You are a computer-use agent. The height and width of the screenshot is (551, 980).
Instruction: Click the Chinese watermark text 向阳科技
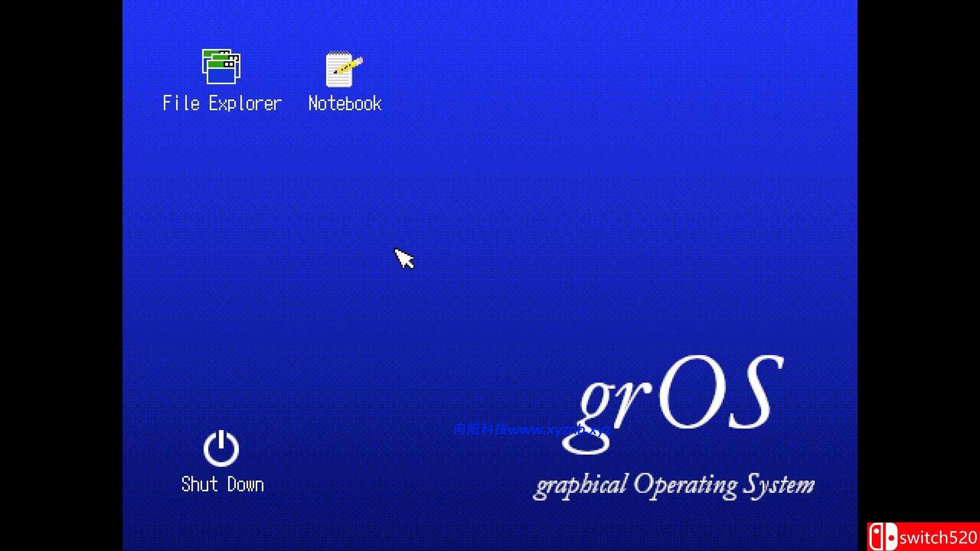(x=480, y=430)
